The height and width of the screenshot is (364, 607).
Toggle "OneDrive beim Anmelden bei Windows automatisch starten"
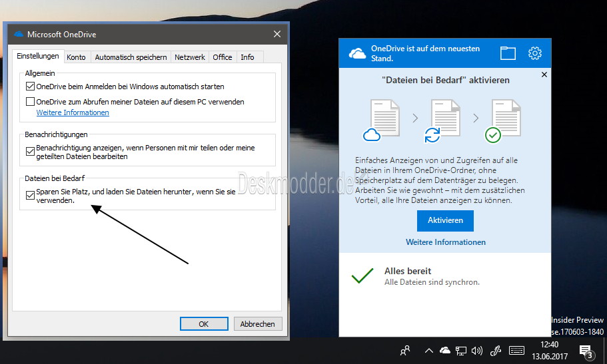(30, 87)
